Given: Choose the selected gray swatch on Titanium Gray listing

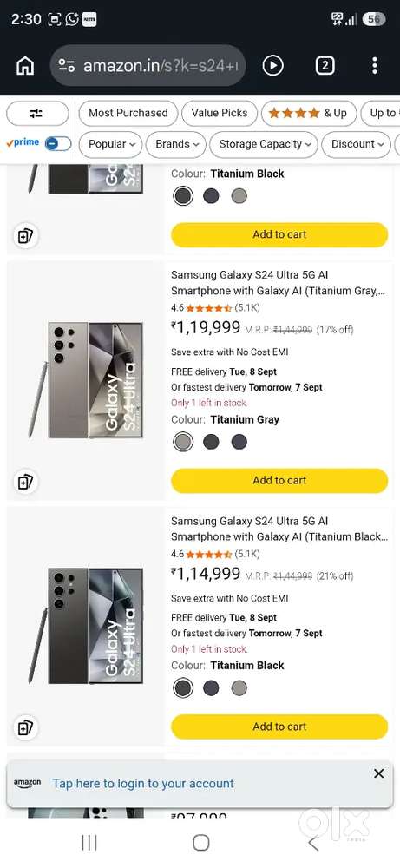Looking at the screenshot, I should [182, 442].
